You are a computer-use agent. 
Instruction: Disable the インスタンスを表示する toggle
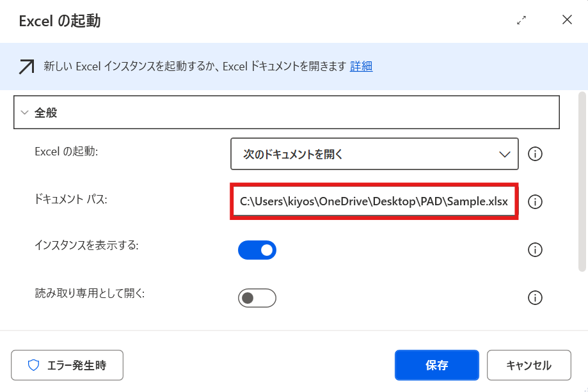257,250
